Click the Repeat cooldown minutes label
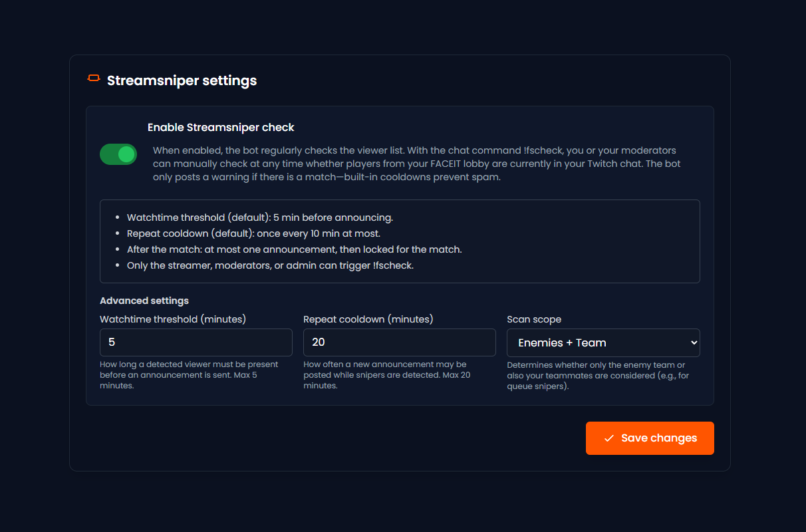 (x=368, y=319)
